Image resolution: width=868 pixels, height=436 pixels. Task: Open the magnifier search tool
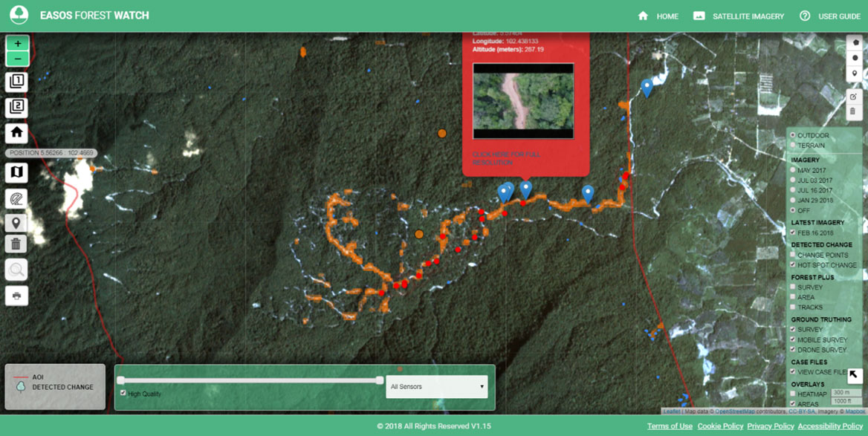(16, 270)
